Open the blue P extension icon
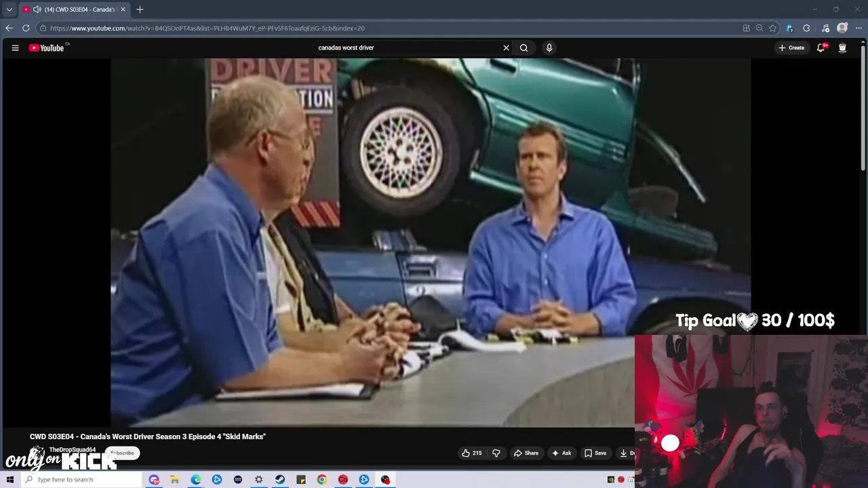868x488 pixels. [789, 28]
